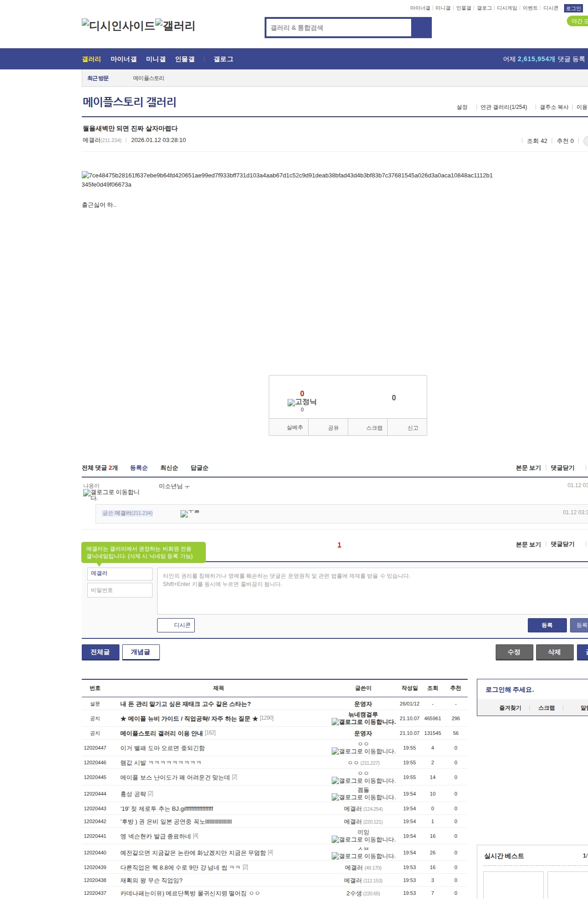The height and width of the screenshot is (899, 588).
Task: Open post '메이플 보스 난이도가 꽤 어려운건 맞는데'
Action: [175, 777]
